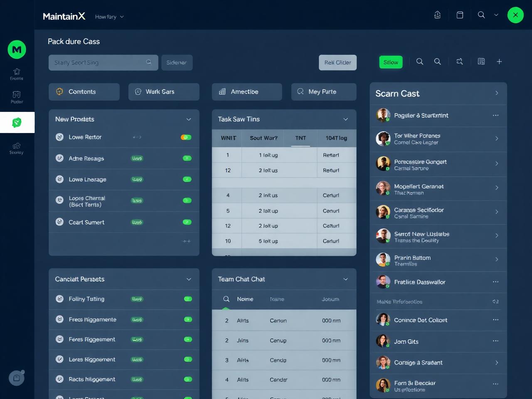Click the Caranse Secifiorior avatar

[x=383, y=212]
